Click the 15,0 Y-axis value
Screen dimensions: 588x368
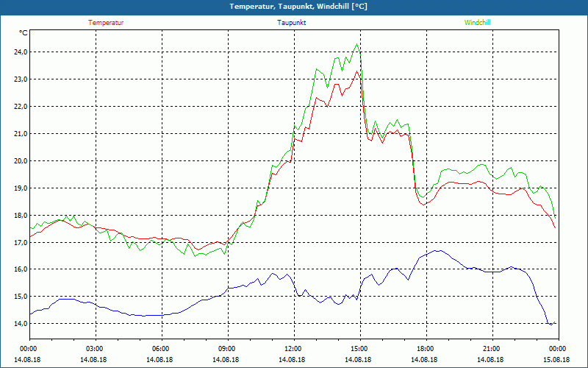point(21,297)
